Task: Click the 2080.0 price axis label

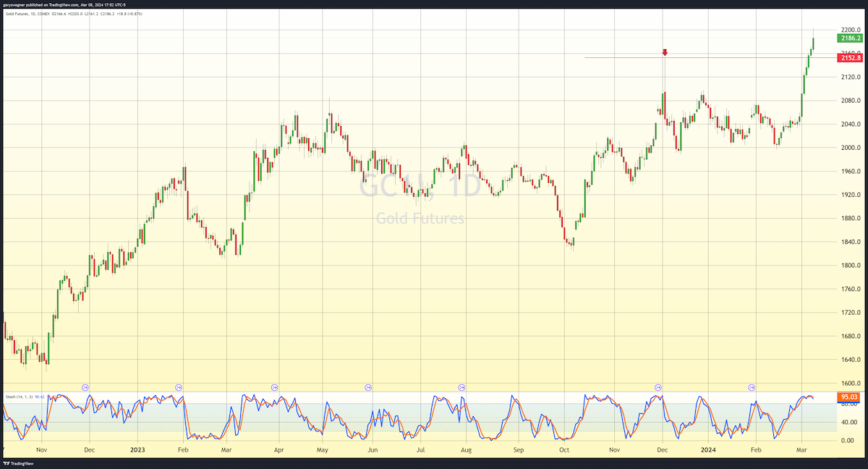Action: tap(850, 101)
